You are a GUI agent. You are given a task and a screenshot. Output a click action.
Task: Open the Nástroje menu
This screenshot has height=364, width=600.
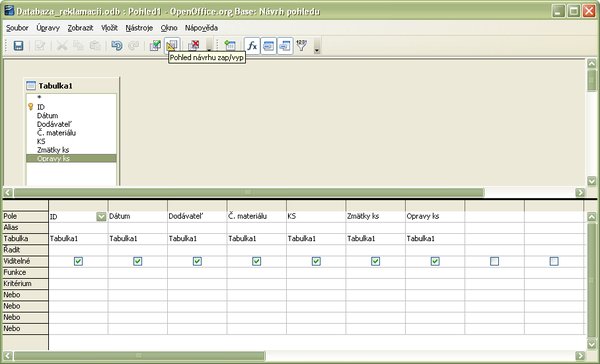pyautogui.click(x=139, y=28)
